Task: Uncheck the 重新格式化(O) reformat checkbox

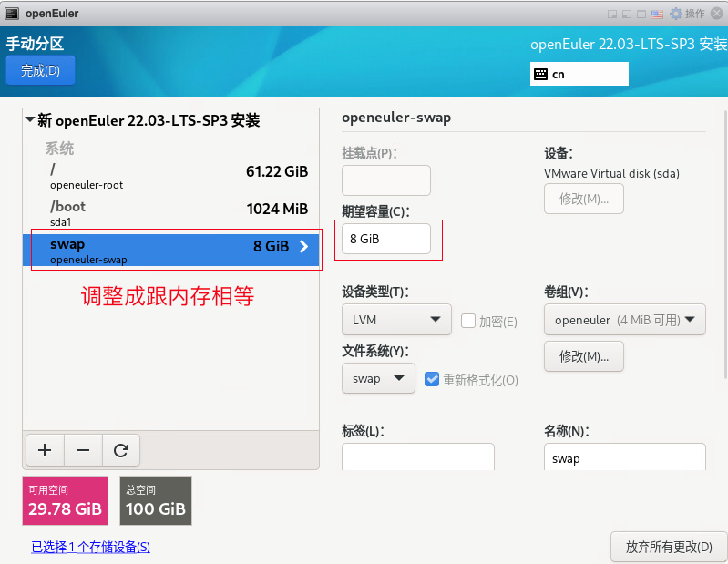Action: 432,379
